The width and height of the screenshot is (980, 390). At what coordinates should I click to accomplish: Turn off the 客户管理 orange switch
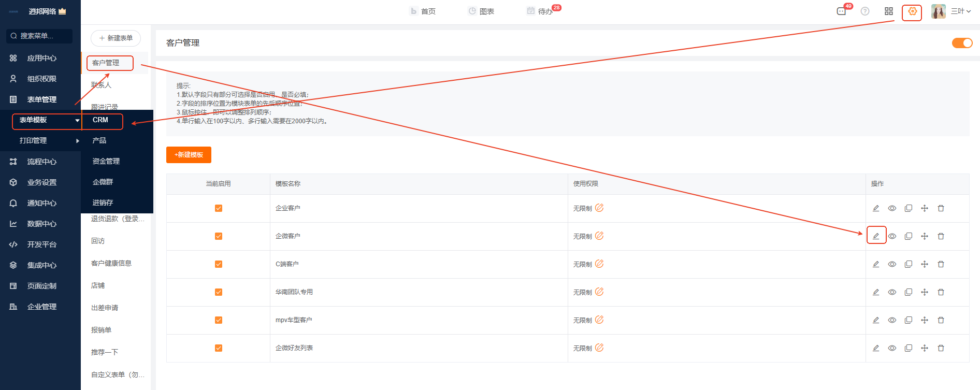point(962,43)
